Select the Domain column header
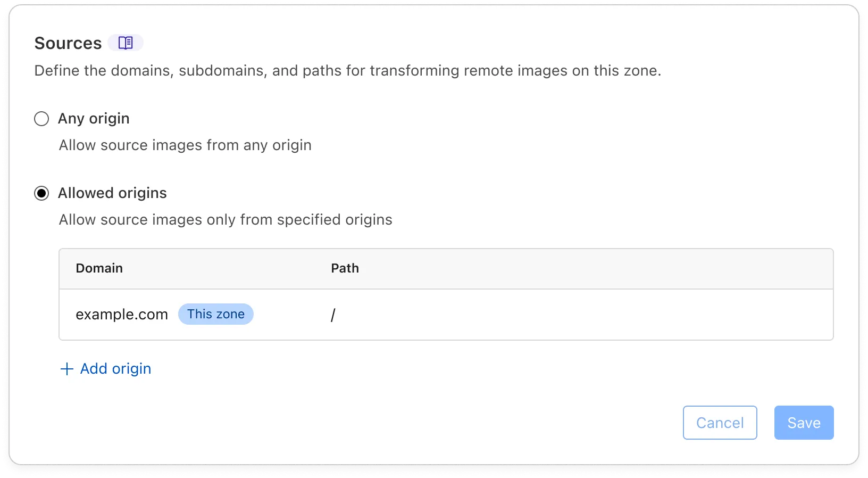The height and width of the screenshot is (478, 868). [99, 268]
